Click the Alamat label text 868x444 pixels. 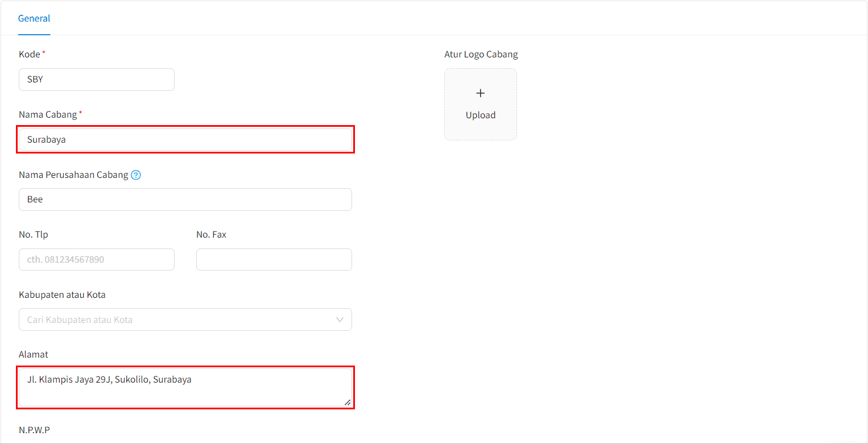pyautogui.click(x=34, y=354)
